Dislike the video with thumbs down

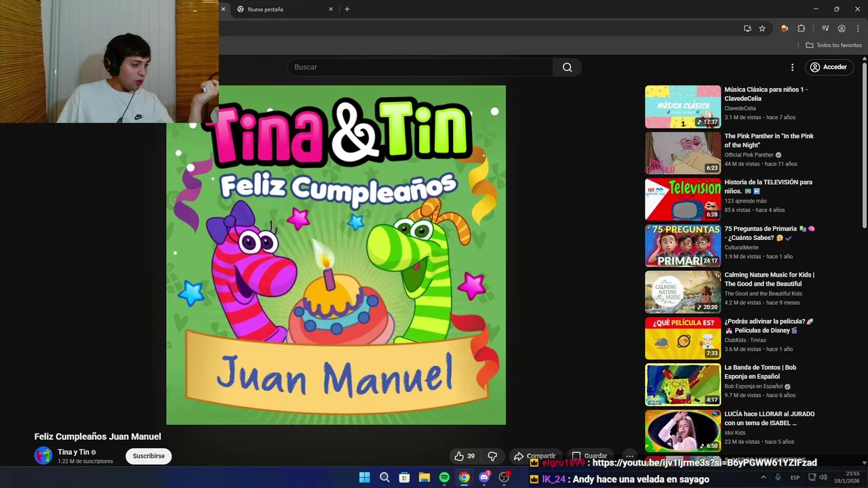493,456
